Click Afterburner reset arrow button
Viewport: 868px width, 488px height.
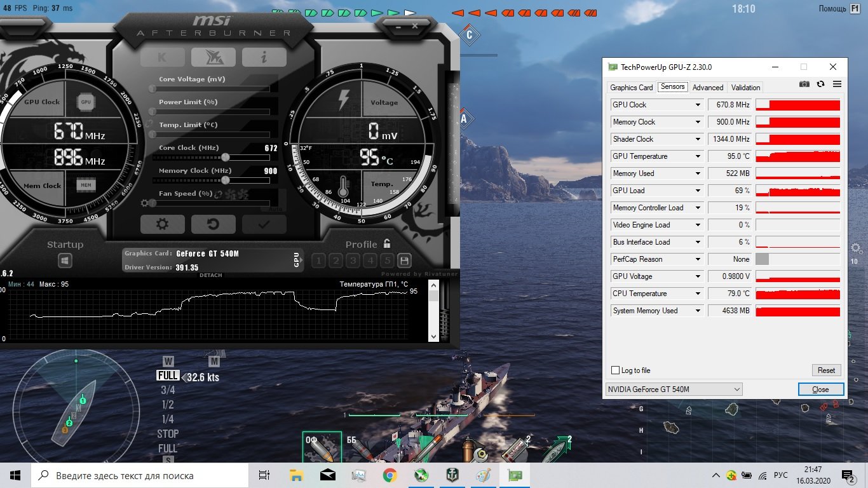214,224
